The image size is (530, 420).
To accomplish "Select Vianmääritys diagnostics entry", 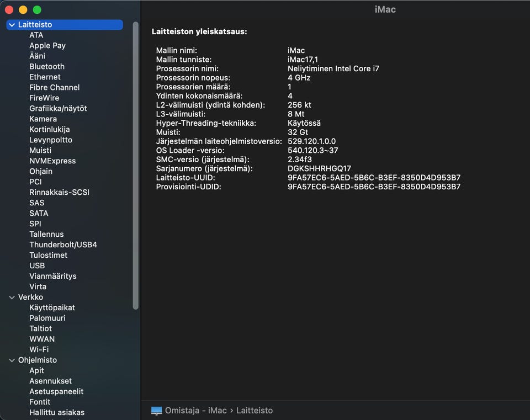I will (x=53, y=276).
